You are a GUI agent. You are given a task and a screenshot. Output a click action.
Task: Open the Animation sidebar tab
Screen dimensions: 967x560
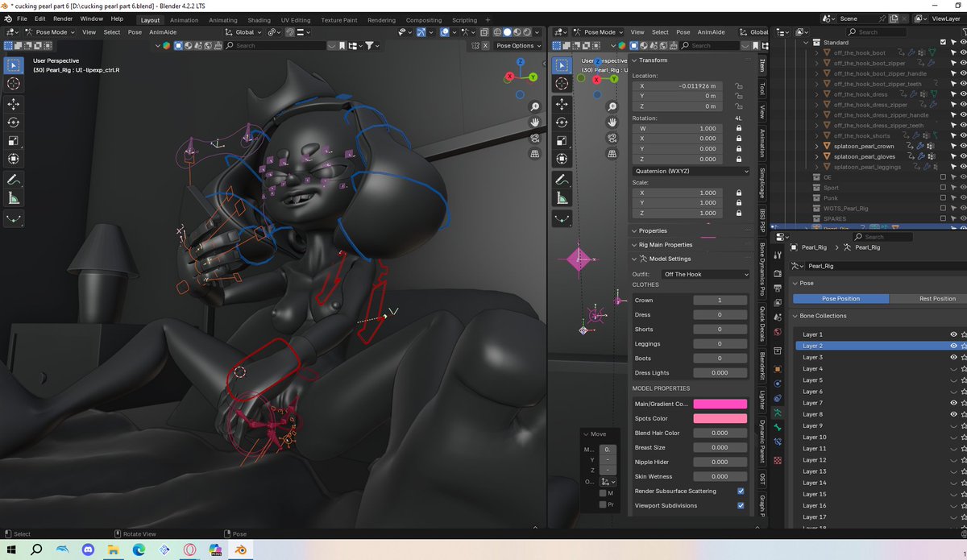(x=762, y=143)
